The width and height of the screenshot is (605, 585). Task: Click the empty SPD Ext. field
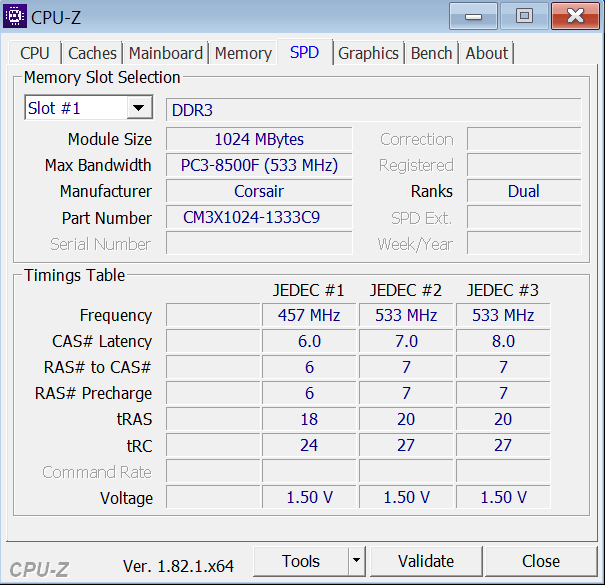click(x=524, y=218)
